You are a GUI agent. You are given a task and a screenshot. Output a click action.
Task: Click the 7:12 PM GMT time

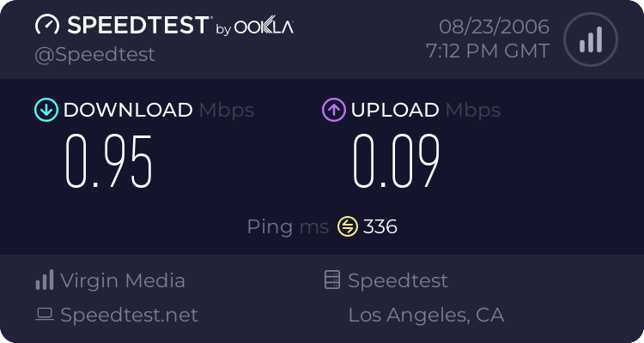[488, 51]
